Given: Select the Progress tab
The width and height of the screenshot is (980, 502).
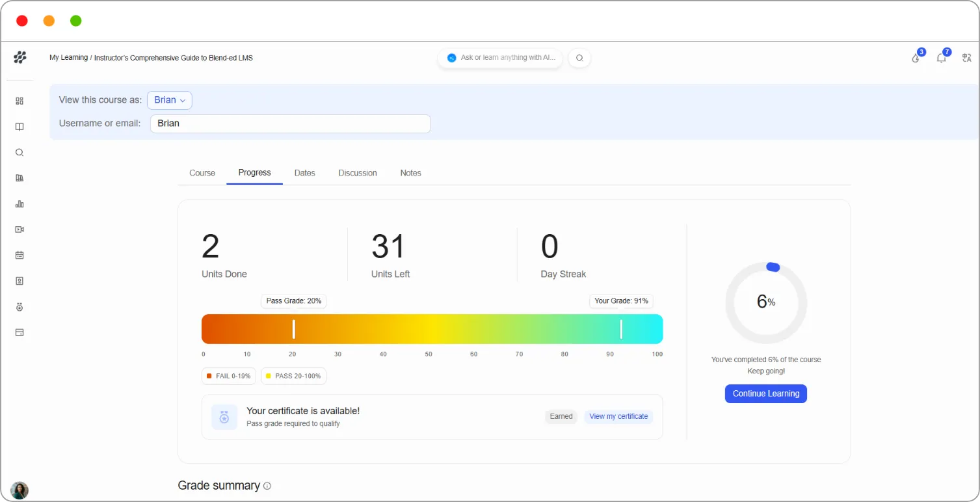Looking at the screenshot, I should click(x=255, y=172).
